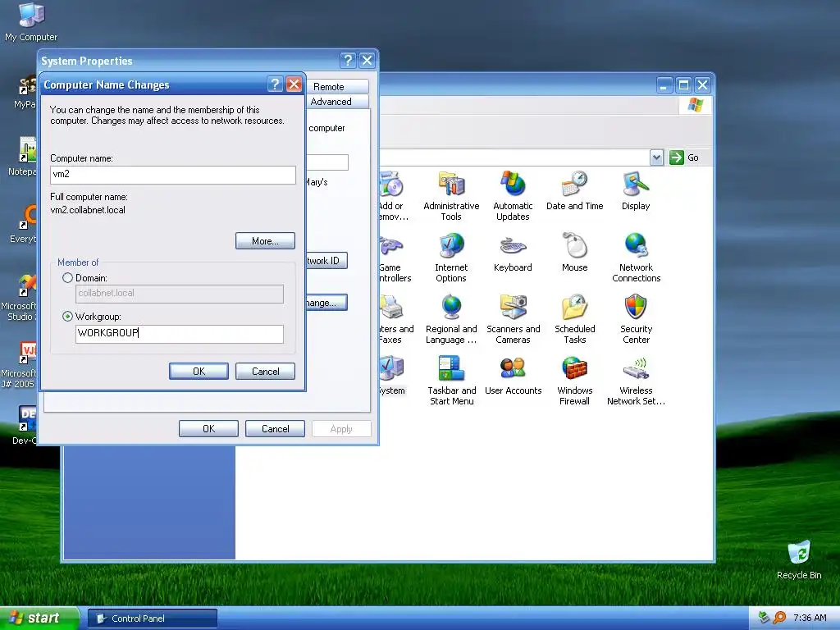The image size is (840, 630).
Task: Open Mouse settings icon
Action: click(574, 253)
